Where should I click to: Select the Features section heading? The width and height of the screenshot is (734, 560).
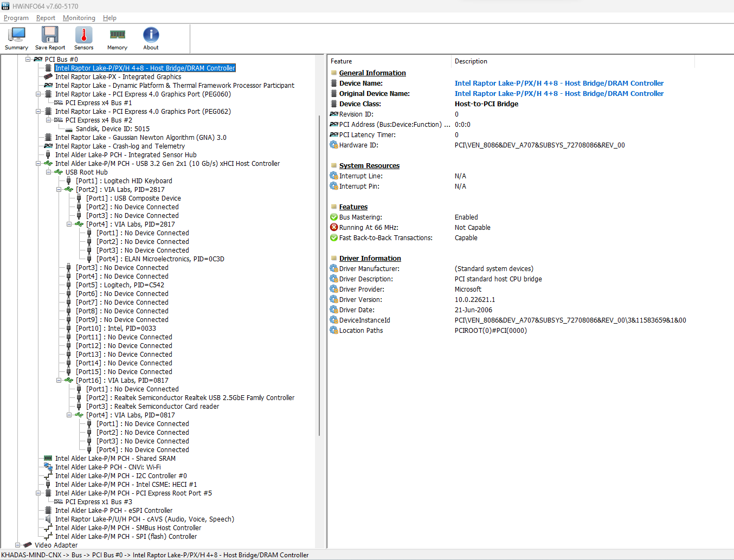(353, 207)
